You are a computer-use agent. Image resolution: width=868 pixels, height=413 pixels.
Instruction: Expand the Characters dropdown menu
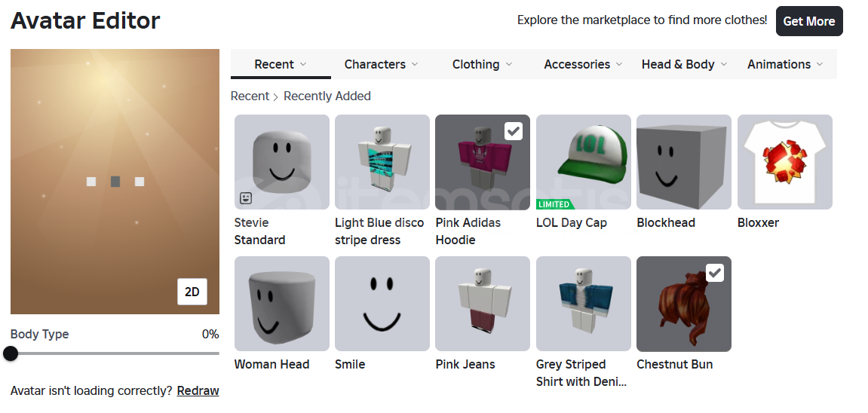tap(381, 64)
